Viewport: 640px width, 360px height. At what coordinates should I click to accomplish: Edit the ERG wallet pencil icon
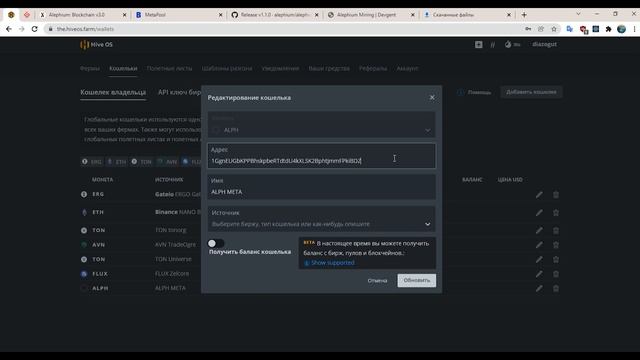[x=539, y=195]
